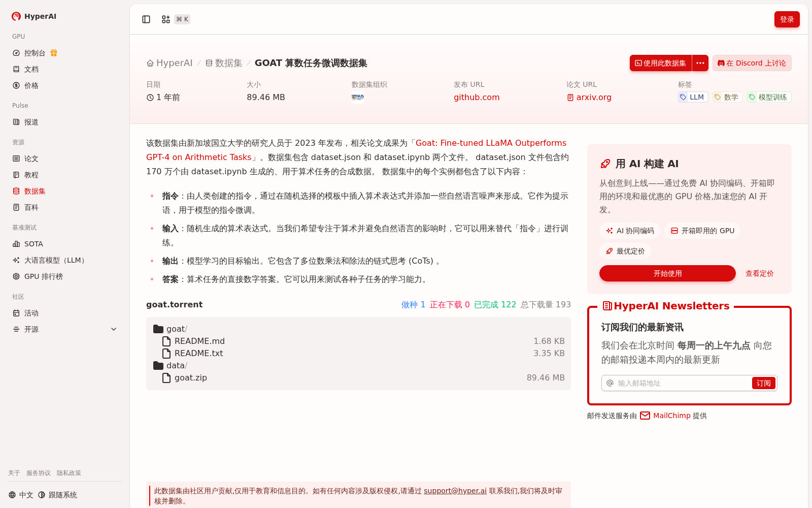Click the goat.zip file icon
Image resolution: width=812 pixels, height=508 pixels.
pyautogui.click(x=166, y=377)
